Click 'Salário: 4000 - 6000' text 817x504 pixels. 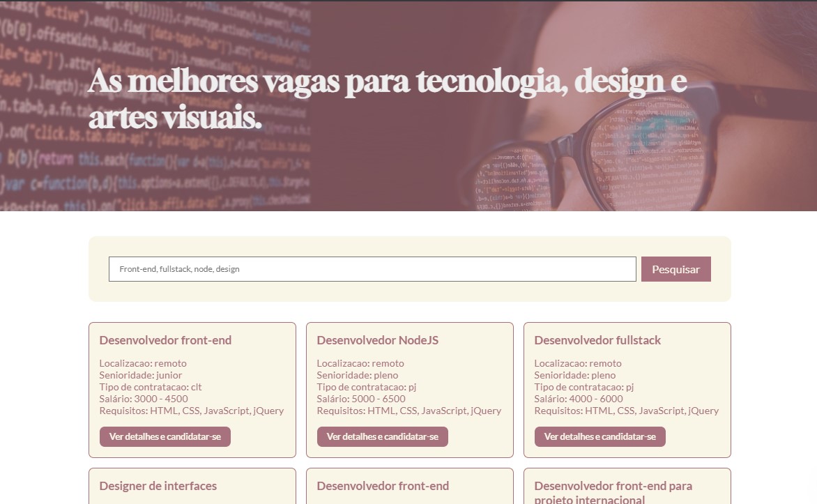tap(579, 399)
